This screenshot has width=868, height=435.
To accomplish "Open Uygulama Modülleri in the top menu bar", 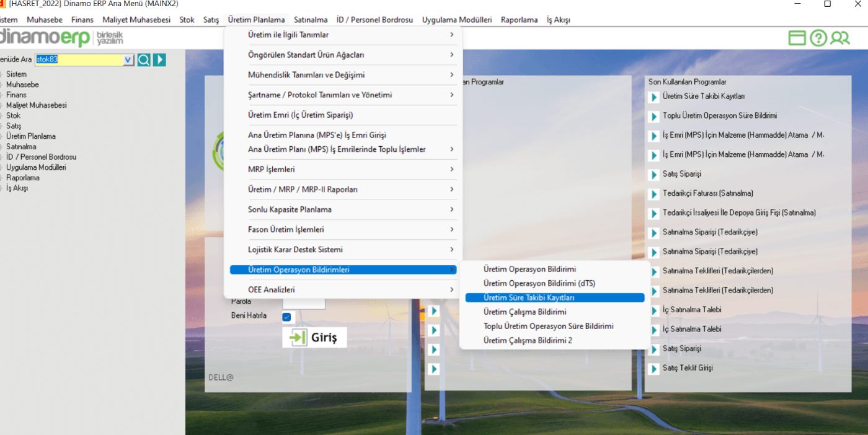I will click(x=457, y=20).
